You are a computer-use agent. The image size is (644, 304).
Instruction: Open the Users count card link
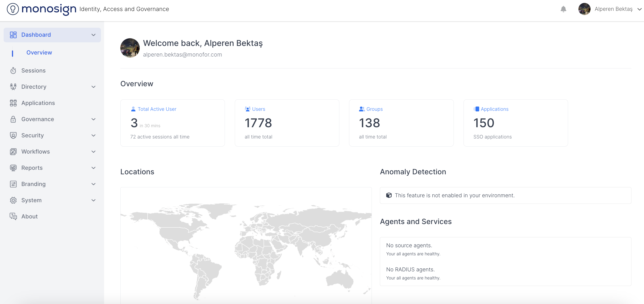(x=258, y=109)
